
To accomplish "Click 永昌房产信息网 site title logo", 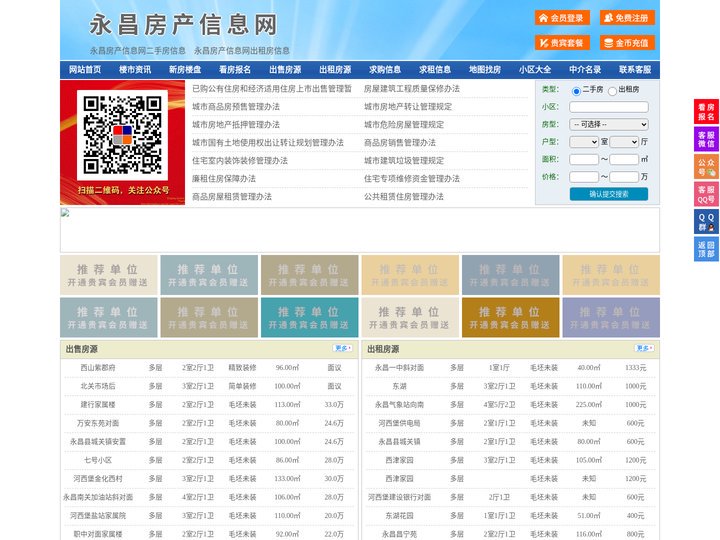I will pyautogui.click(x=184, y=25).
